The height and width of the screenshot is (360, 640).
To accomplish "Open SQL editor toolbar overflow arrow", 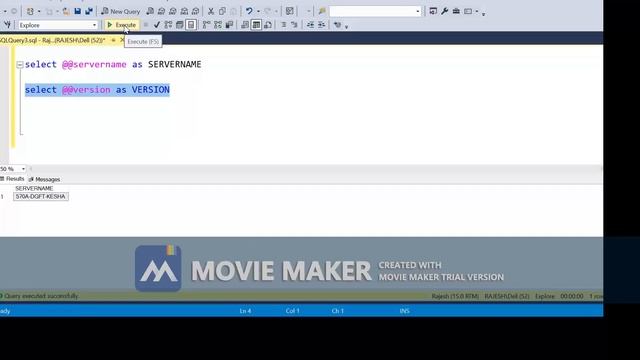I will [x=347, y=27].
